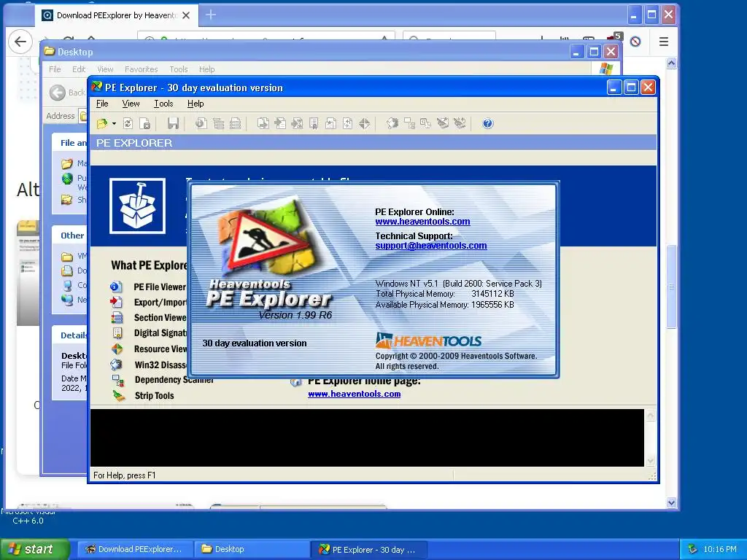Viewport: 747px width, 560px height.
Task: Click the PE File Viewer info icon
Action: click(x=116, y=287)
